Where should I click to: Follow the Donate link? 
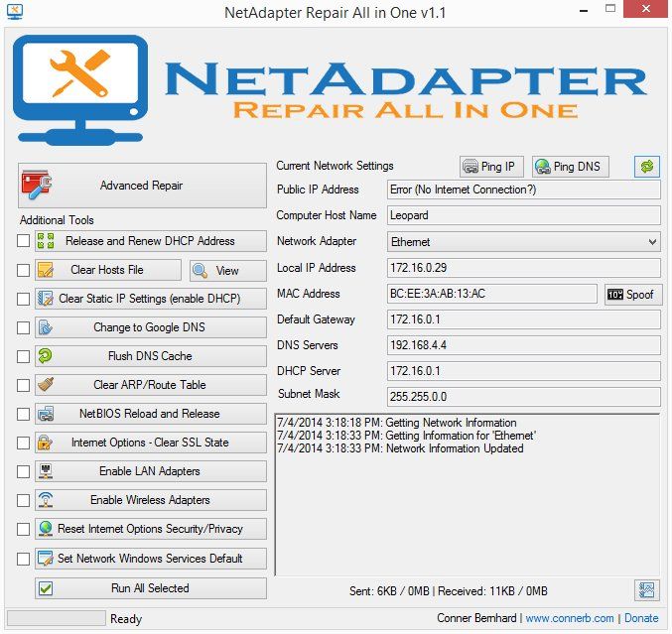(x=641, y=618)
